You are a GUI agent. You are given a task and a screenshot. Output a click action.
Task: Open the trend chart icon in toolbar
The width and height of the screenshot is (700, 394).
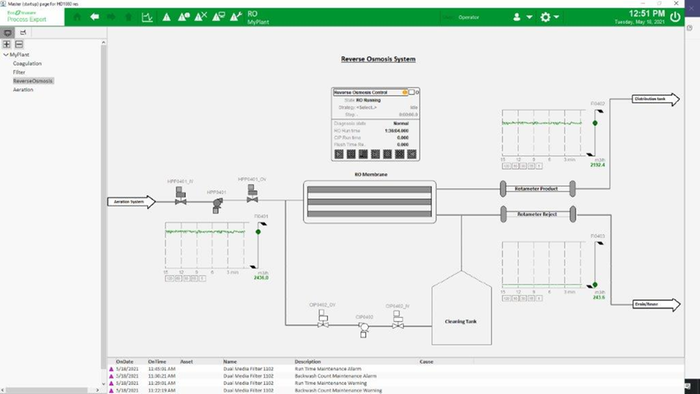click(x=147, y=17)
